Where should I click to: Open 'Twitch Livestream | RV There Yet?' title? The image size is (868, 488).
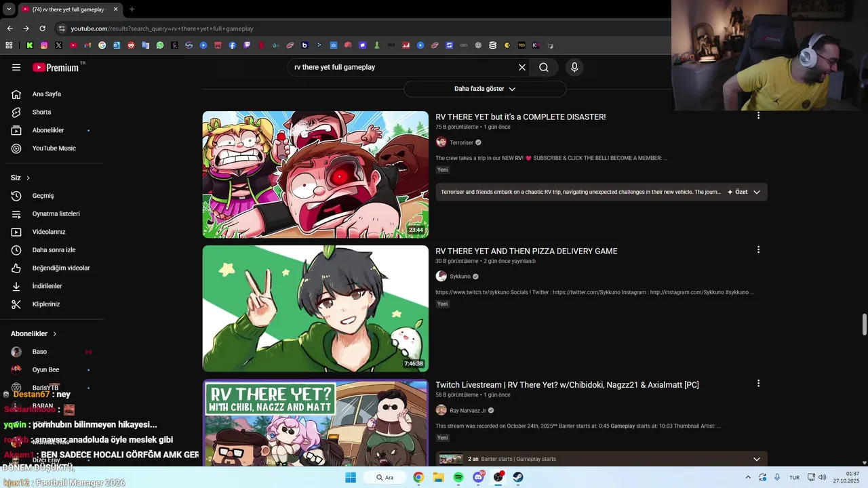click(567, 385)
